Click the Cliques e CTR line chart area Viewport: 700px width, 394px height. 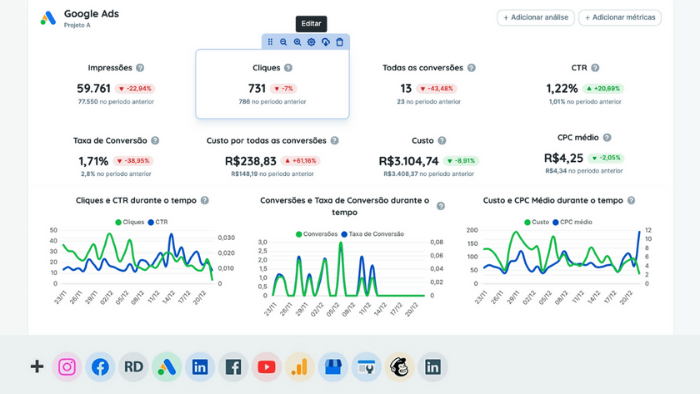[x=138, y=257]
